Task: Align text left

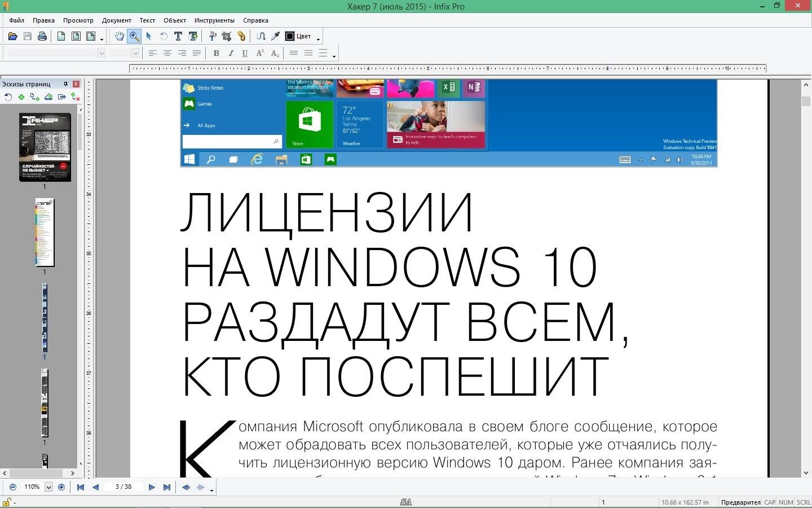Action: 152,53
